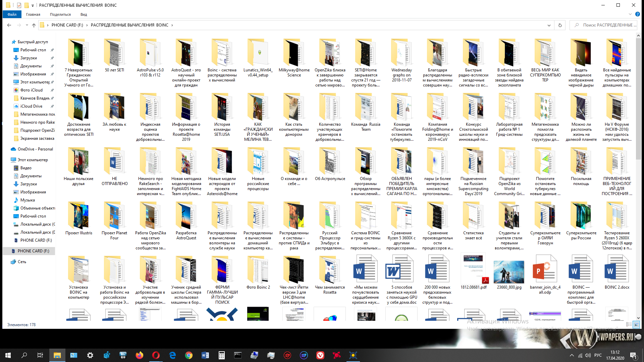Launch Firefox from the taskbar
644x362 pixels.
[x=139, y=355]
